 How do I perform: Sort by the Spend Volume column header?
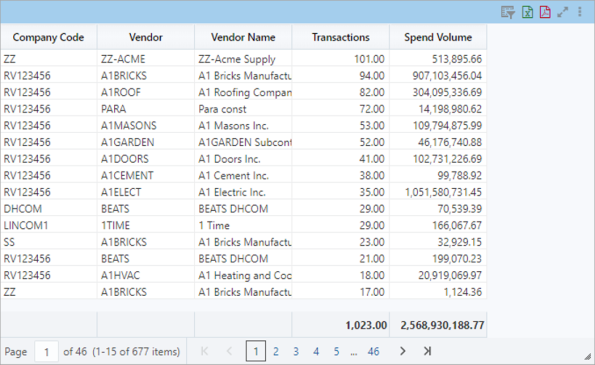pyautogui.click(x=438, y=37)
